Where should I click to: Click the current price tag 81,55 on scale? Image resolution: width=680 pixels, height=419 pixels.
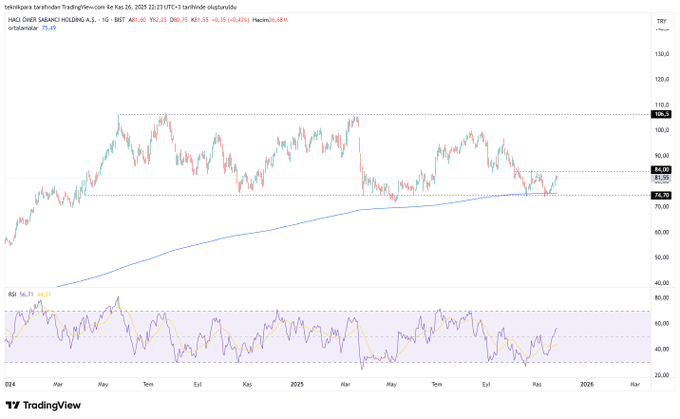point(661,178)
